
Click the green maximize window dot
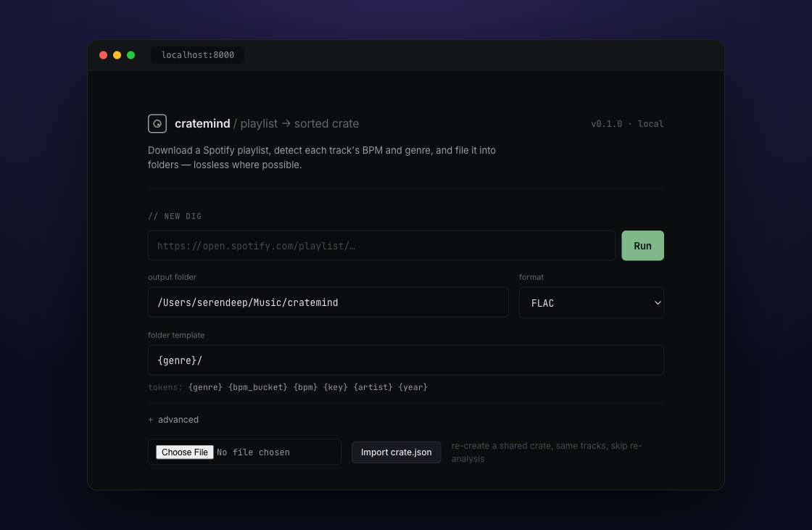pos(131,55)
